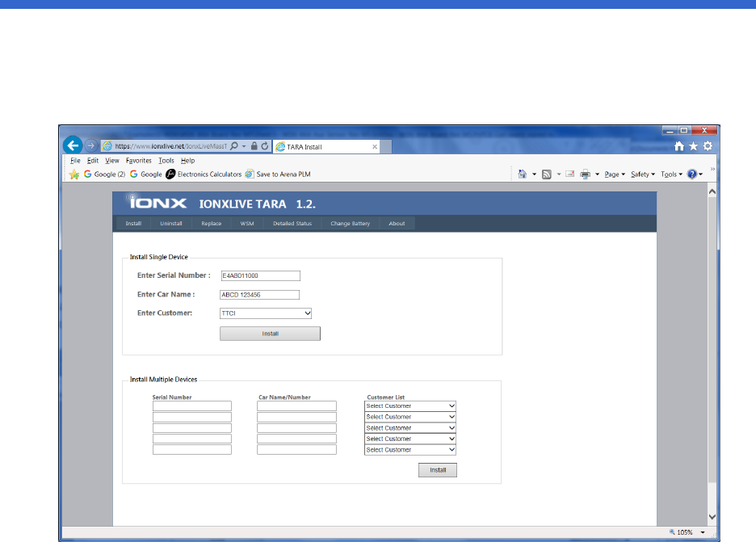756x542 pixels.
Task: Expand the Home button dropdown arrow
Action: 534,174
